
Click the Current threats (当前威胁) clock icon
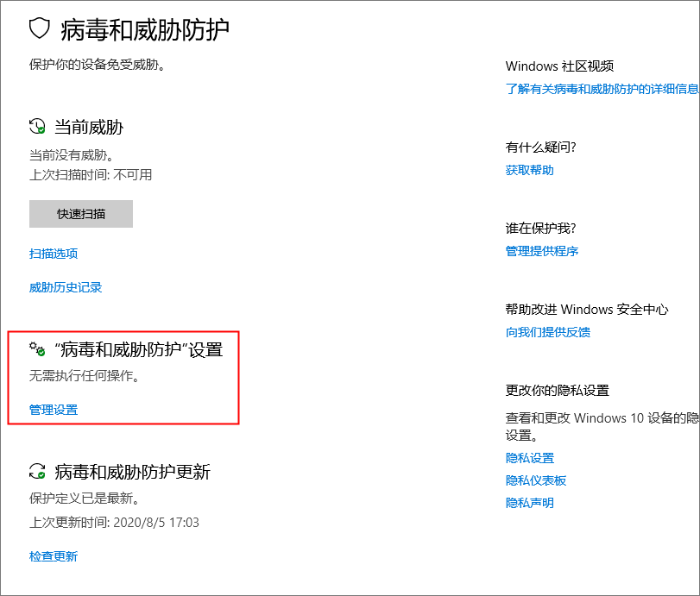coord(37,127)
